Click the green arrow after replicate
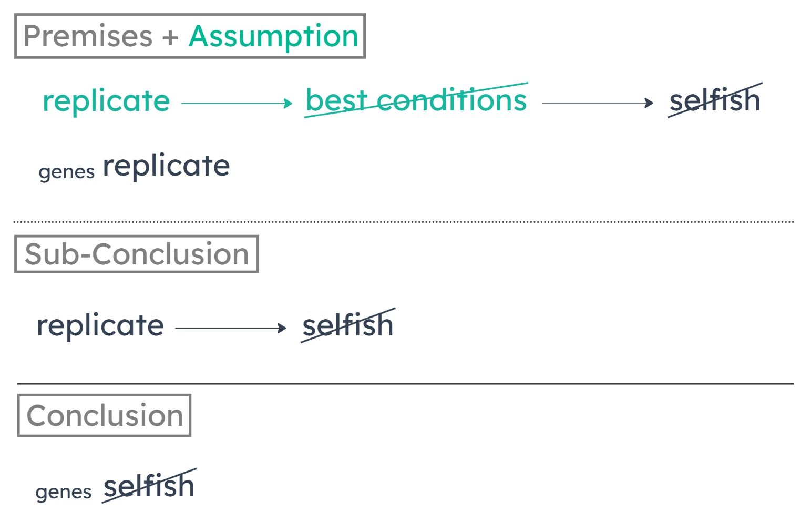The height and width of the screenshot is (532, 811). [237, 103]
